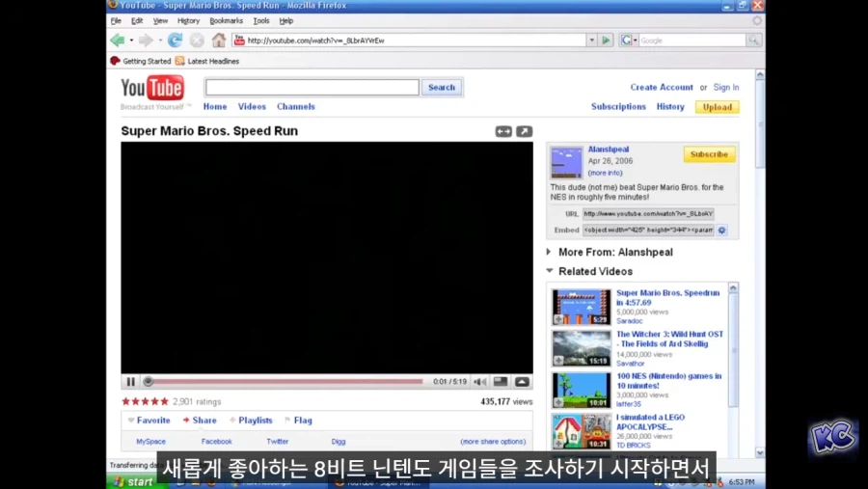This screenshot has width=868, height=489.
Task: Focus the YouTube search text field
Action: [x=312, y=88]
